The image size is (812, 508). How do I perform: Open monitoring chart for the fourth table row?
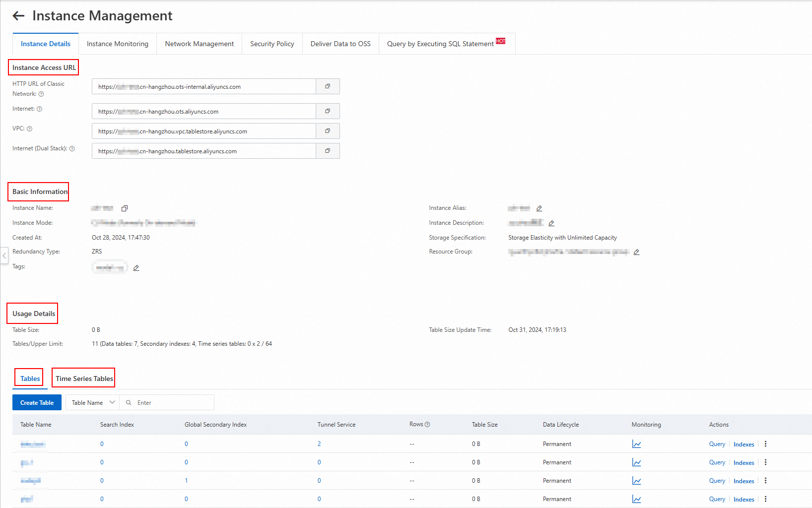pos(636,499)
